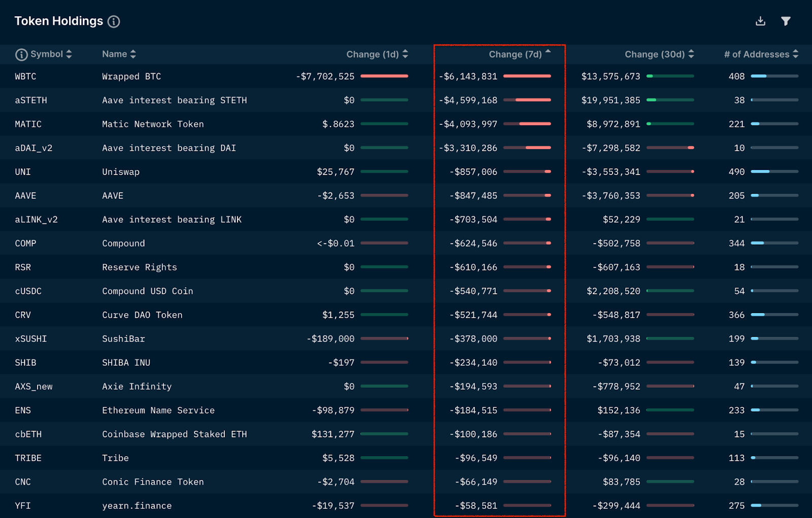Select the SHIB symbol cell

point(25,362)
